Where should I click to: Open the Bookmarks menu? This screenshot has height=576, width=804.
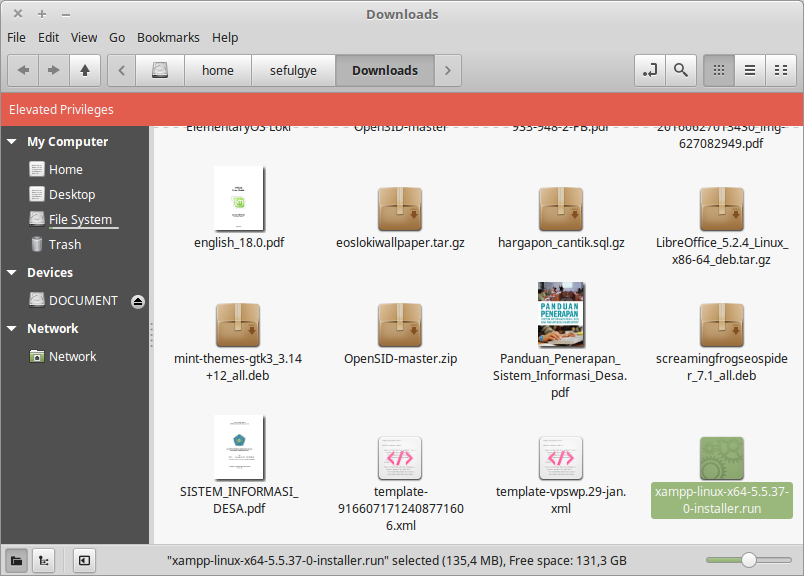(x=168, y=37)
